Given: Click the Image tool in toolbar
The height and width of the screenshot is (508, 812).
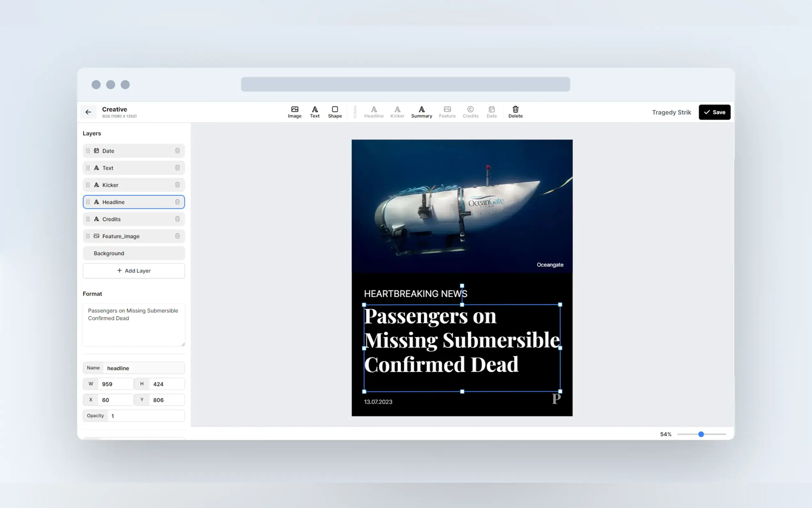Looking at the screenshot, I should coord(294,112).
